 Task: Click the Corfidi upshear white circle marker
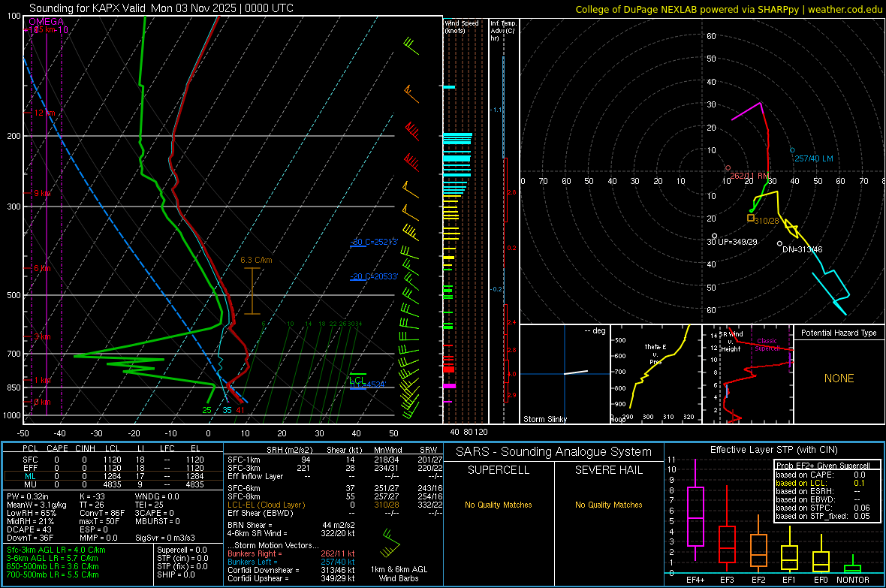[714, 236]
